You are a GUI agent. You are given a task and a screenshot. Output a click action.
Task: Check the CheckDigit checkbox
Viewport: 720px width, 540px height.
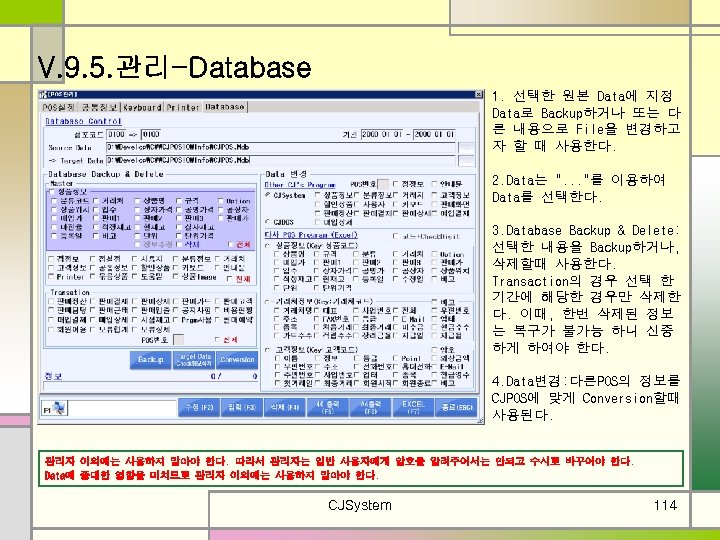[395, 236]
